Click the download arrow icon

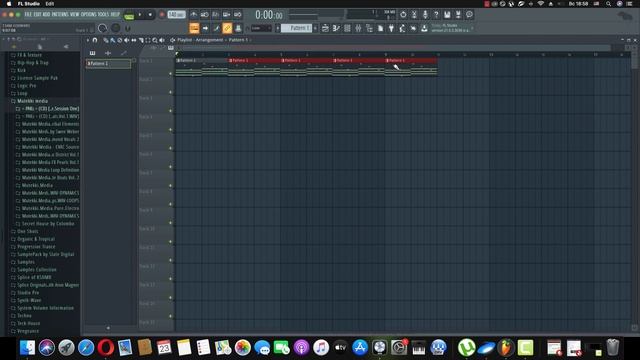424,28
